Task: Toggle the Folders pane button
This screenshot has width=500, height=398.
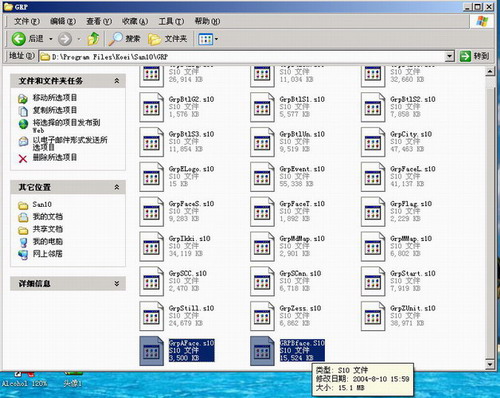Action: tap(167, 39)
